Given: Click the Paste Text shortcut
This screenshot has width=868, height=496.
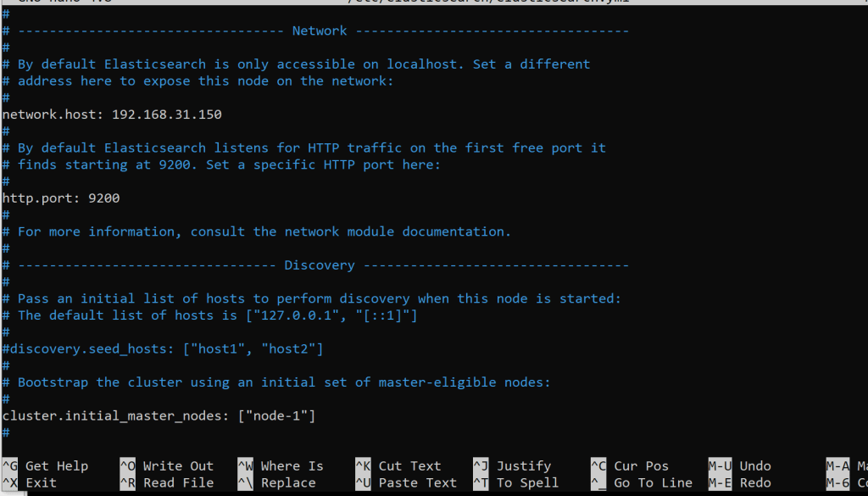Looking at the screenshot, I should (x=417, y=482).
